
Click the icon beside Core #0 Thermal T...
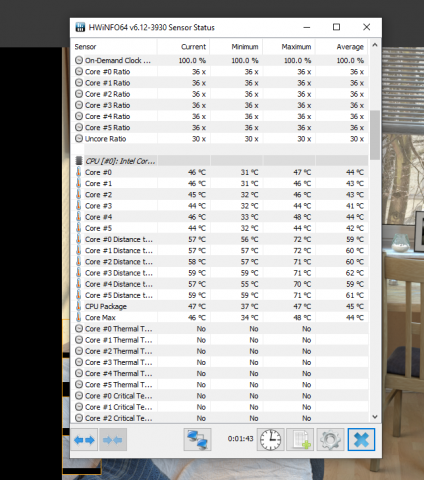[x=79, y=328]
